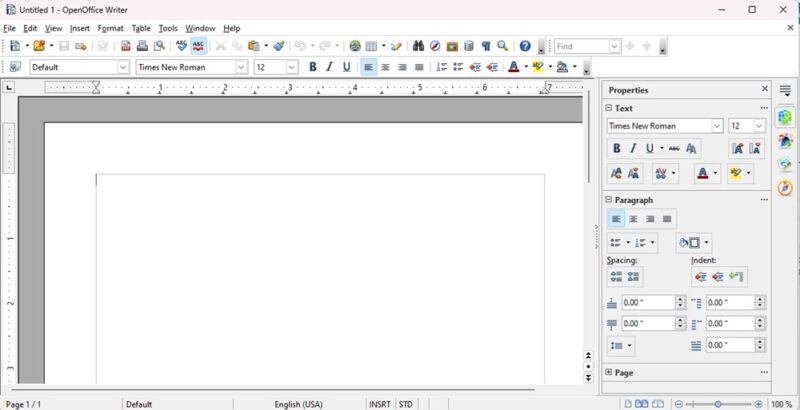The height and width of the screenshot is (410, 800).
Task: Open sidebar font name dropdown
Action: click(717, 126)
